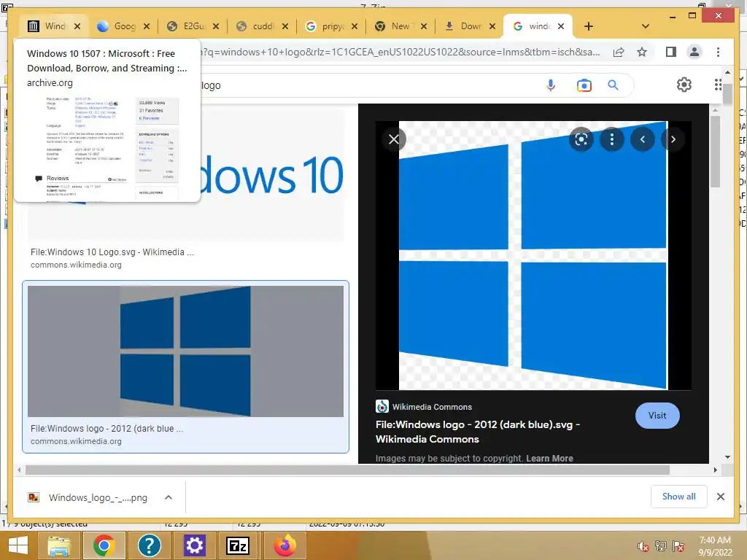Switch to the pripy tab
This screenshot has width=747, height=560.
pyautogui.click(x=325, y=26)
